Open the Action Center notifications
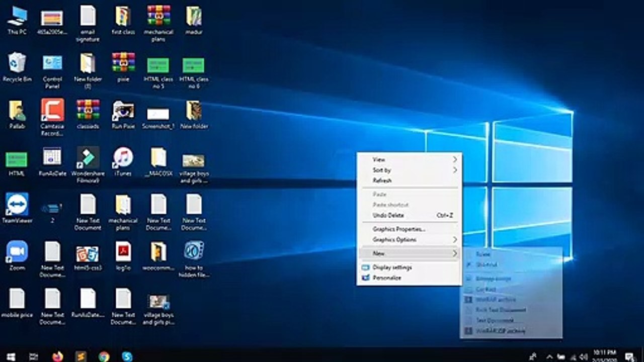The height and width of the screenshot is (362, 644). 629,356
